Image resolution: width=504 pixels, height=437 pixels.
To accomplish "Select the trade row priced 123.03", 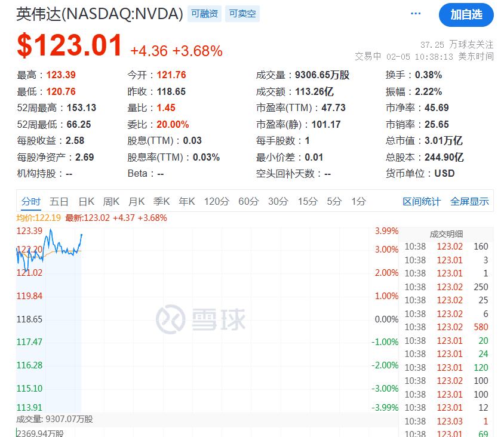I will tap(448, 421).
